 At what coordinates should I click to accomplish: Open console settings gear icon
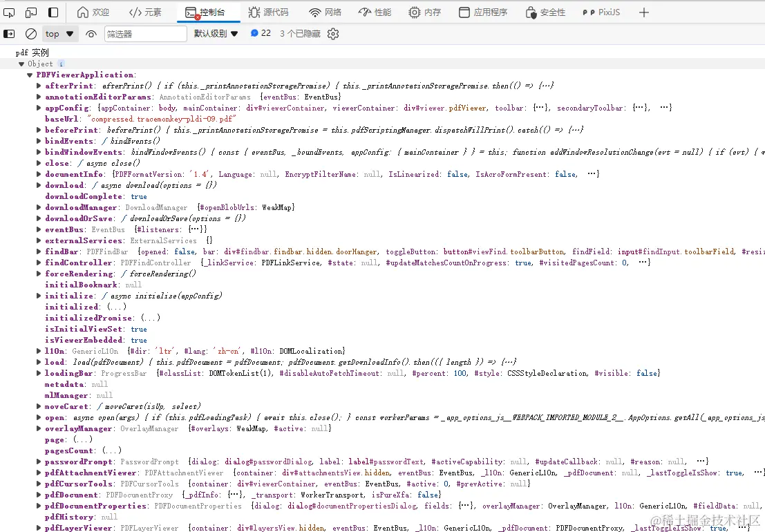(333, 34)
